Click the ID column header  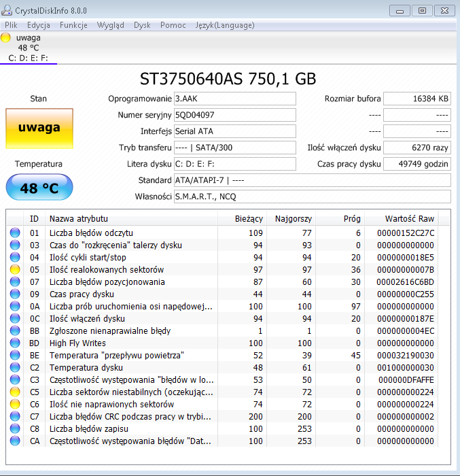[34, 218]
